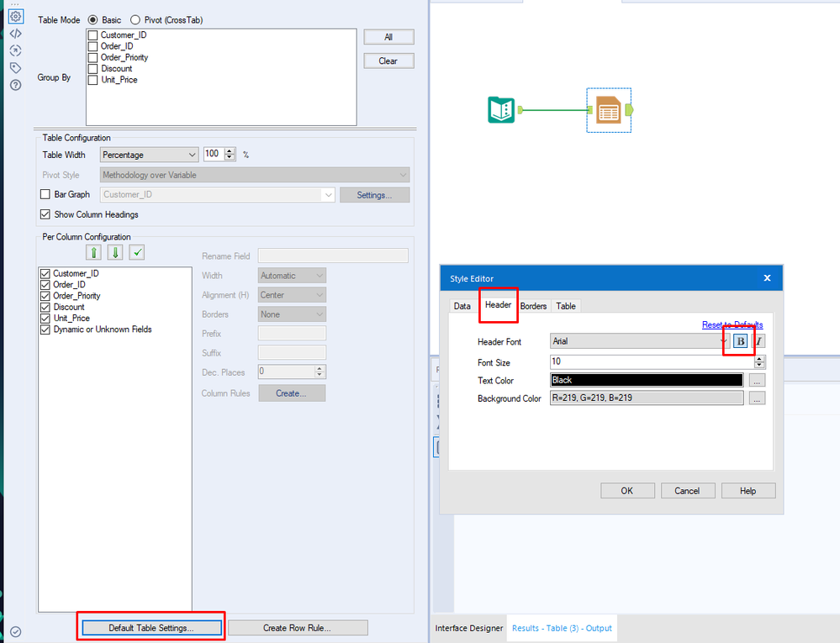Click the checkmark status icon at sidebar bottom
This screenshot has height=643, width=840.
point(15,632)
